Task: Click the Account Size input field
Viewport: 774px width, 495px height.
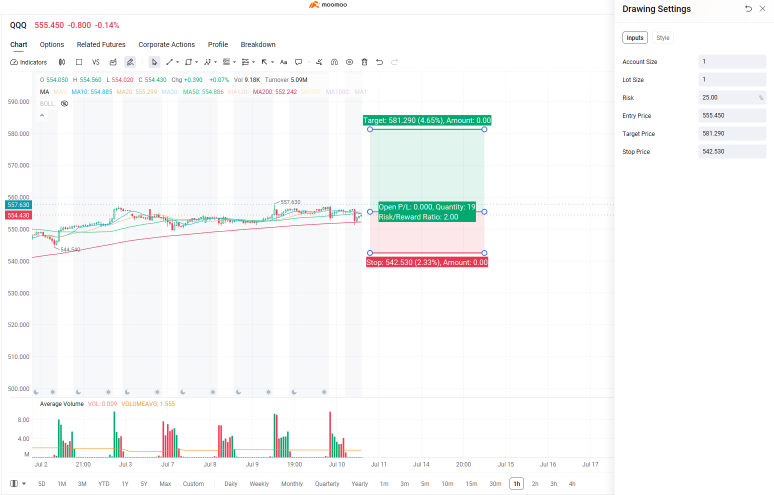Action: [x=733, y=62]
